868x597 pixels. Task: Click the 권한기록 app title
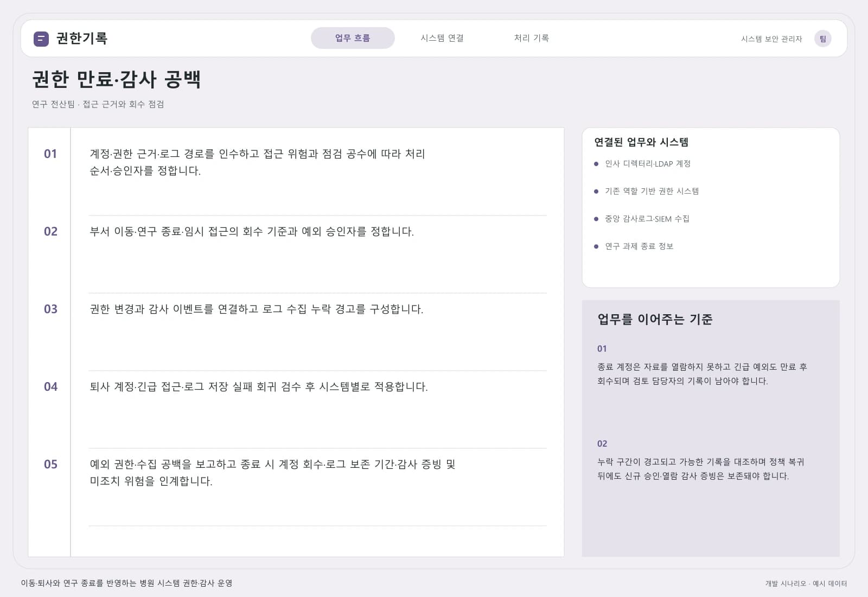(x=82, y=39)
